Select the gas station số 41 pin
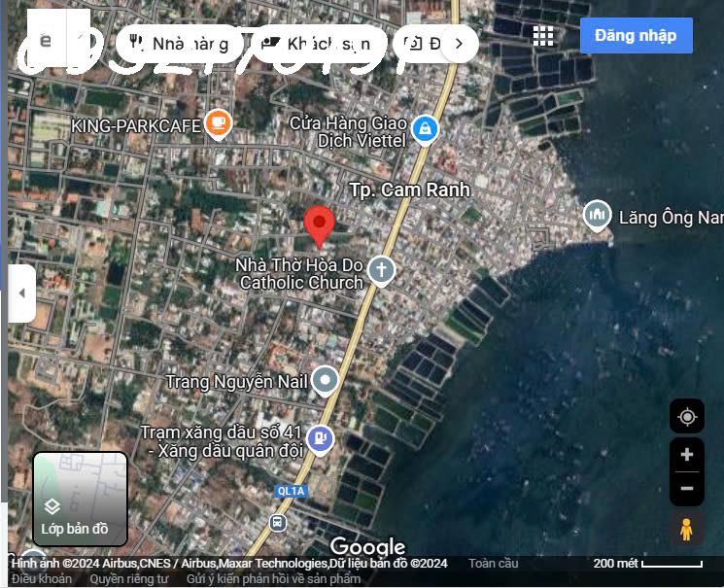The width and height of the screenshot is (724, 588). coord(320,440)
